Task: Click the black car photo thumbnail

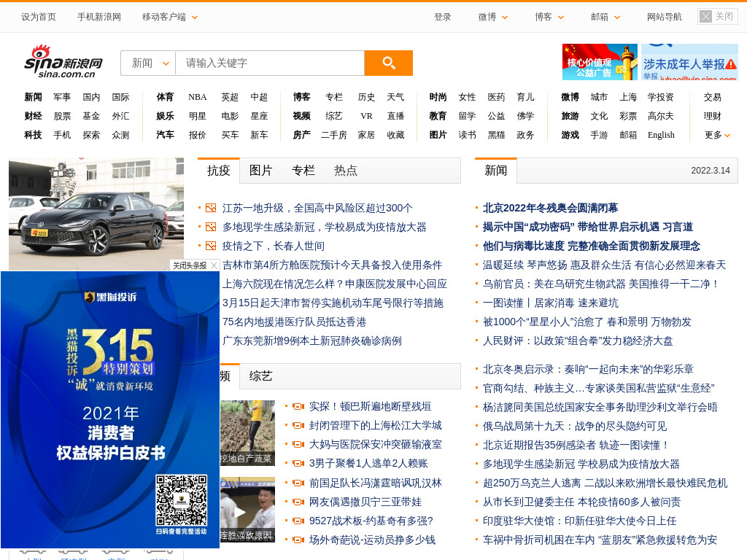Action: point(96,214)
